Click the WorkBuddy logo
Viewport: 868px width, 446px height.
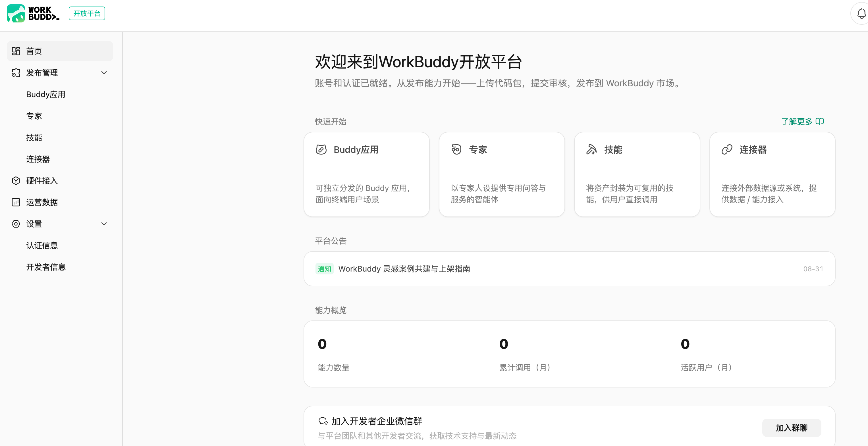point(33,13)
